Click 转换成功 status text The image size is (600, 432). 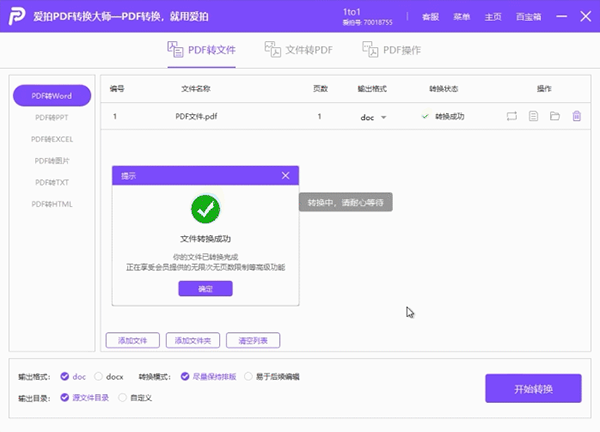pos(450,116)
